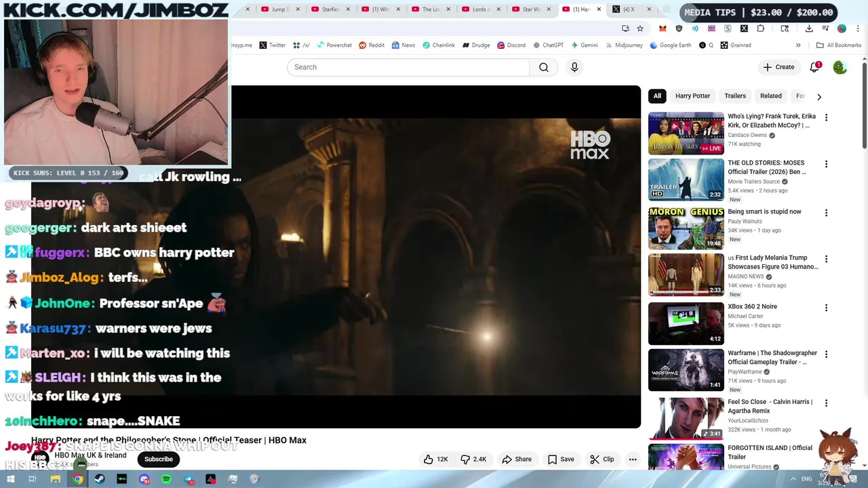This screenshot has height=488, width=868.
Task: Open options menu for THE OLD STORIES: MOSES
Action: 826,164
